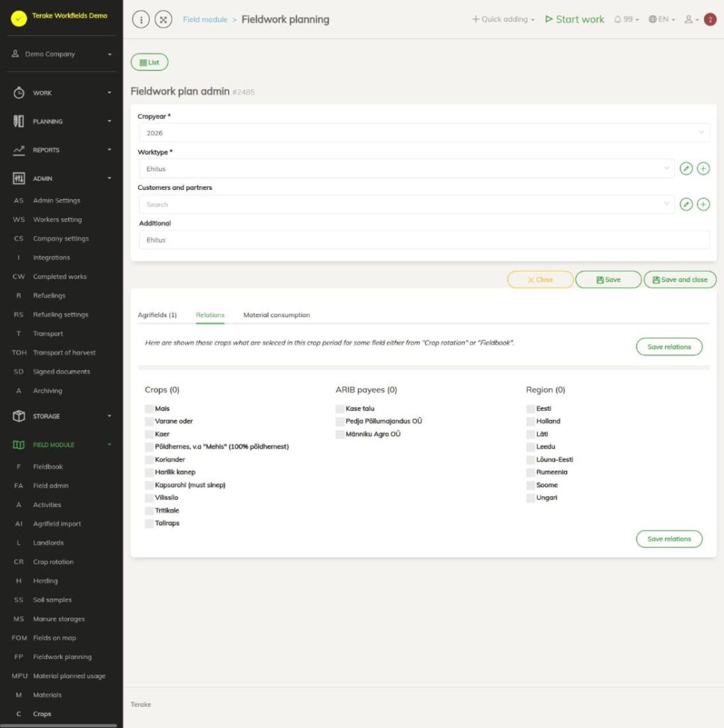Expand the Demo Company selector
The image size is (724, 728).
[61, 54]
